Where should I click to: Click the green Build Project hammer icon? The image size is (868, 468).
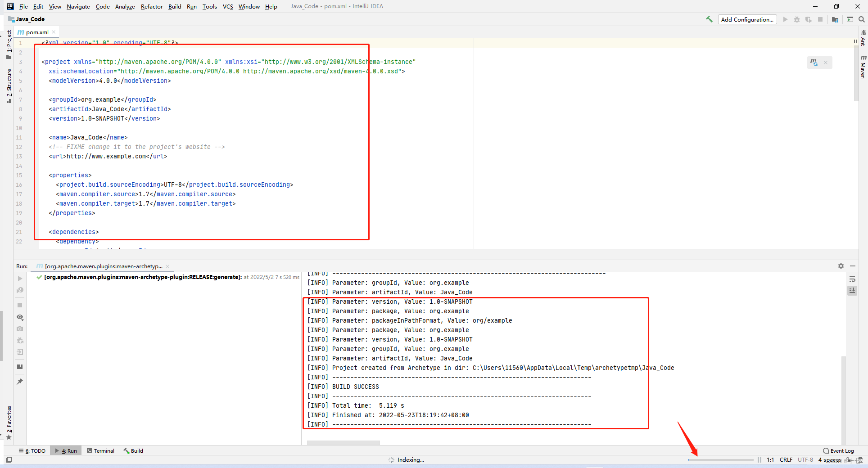coord(709,19)
